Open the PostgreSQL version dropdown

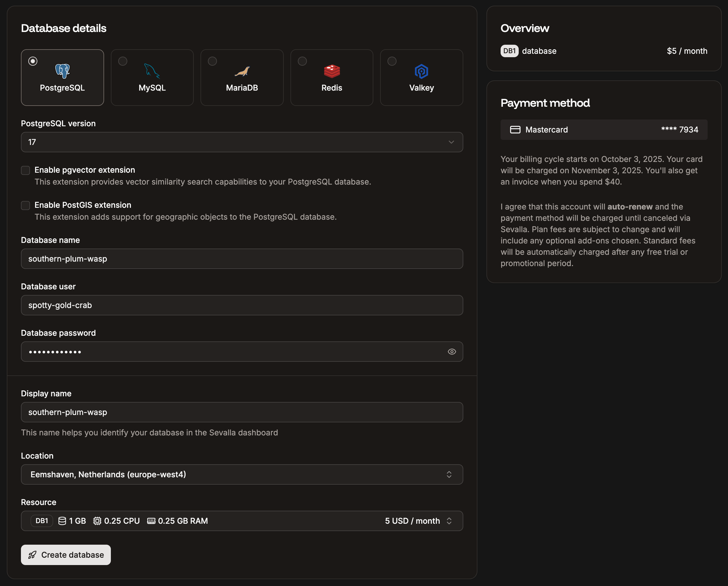tap(242, 142)
